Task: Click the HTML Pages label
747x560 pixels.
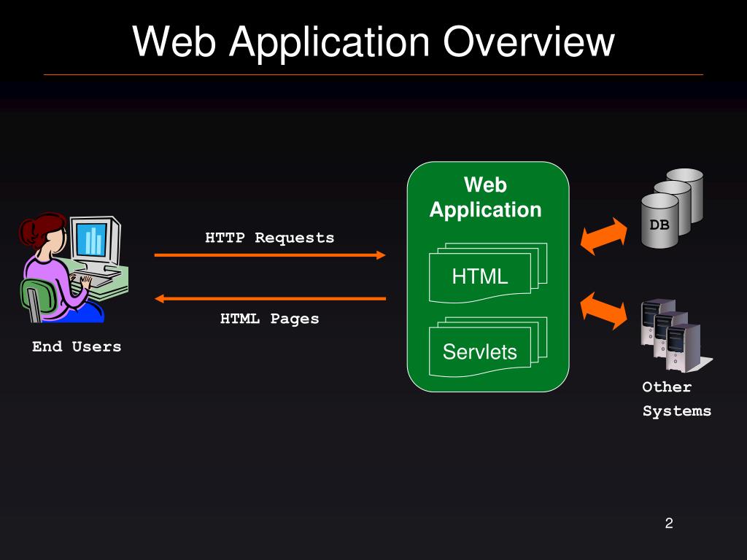Action: pyautogui.click(x=270, y=319)
